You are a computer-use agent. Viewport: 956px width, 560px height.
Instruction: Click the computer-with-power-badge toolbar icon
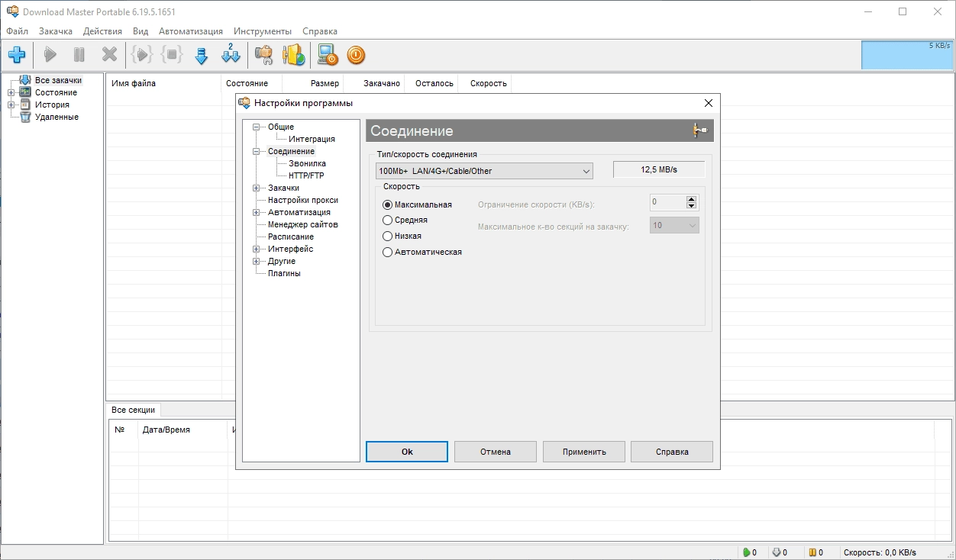(x=328, y=54)
